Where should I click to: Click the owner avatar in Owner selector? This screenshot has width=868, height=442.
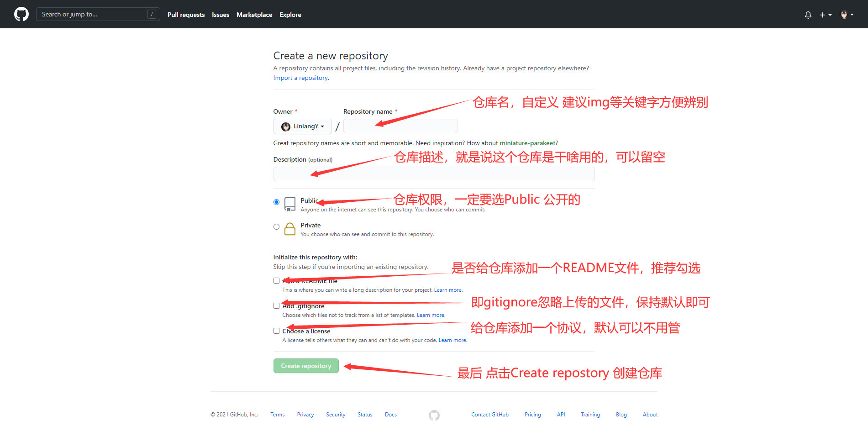(286, 126)
